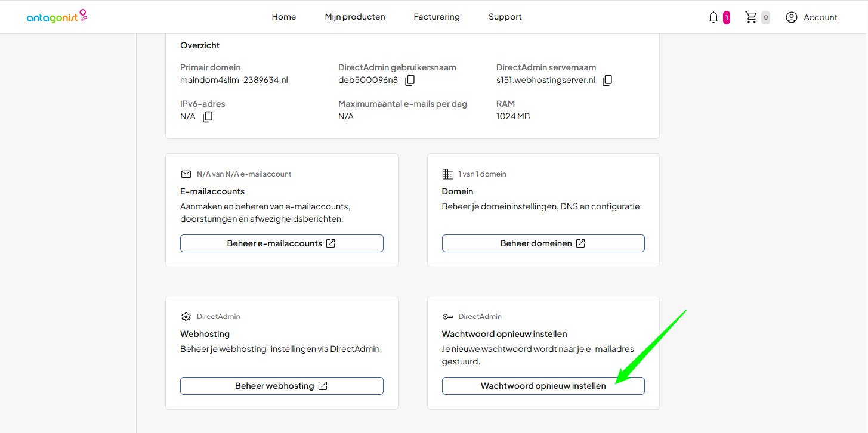Open the notifications bell icon
The width and height of the screenshot is (868, 433).
pos(713,17)
